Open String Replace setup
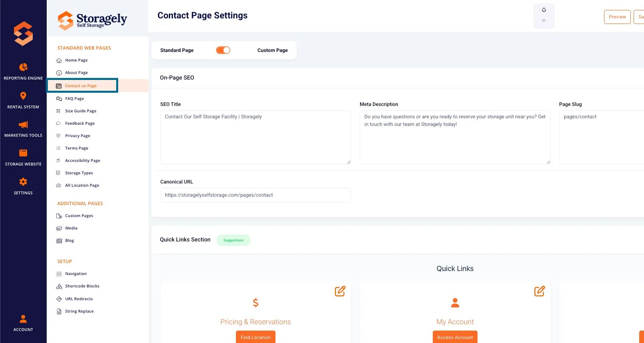 coord(79,311)
